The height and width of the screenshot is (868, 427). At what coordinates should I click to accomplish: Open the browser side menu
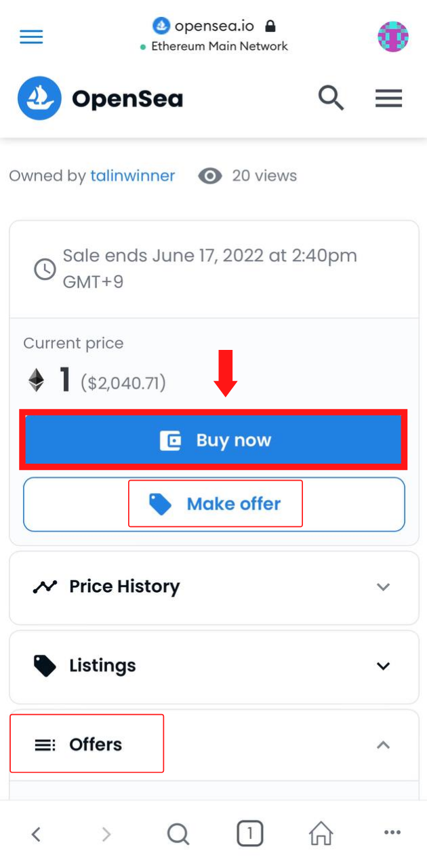click(x=31, y=37)
